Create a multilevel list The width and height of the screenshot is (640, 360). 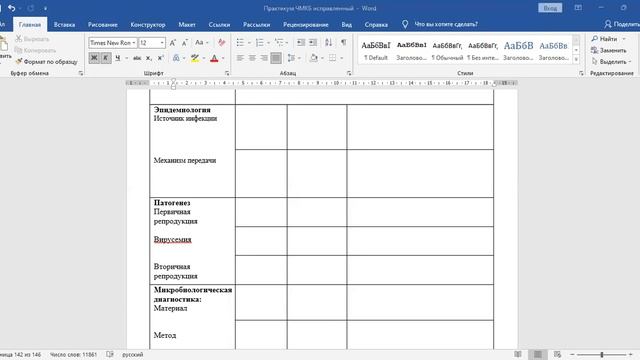(279, 42)
